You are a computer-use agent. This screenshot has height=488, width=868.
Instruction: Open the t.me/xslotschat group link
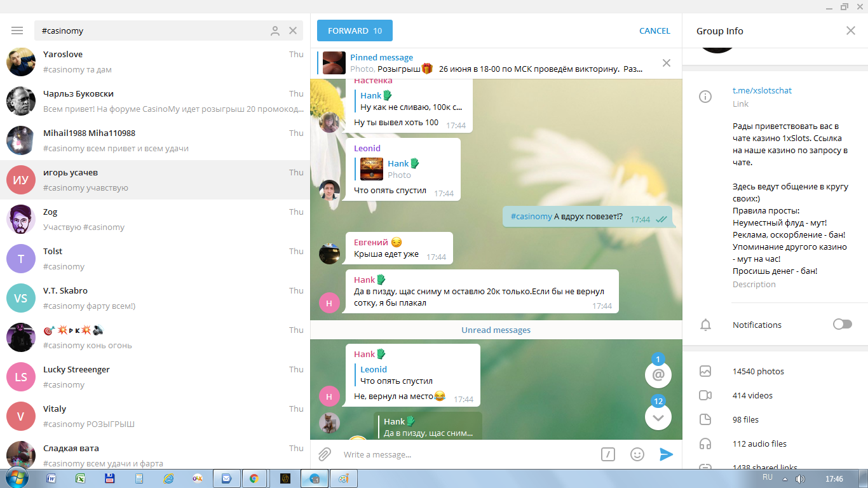pyautogui.click(x=762, y=90)
